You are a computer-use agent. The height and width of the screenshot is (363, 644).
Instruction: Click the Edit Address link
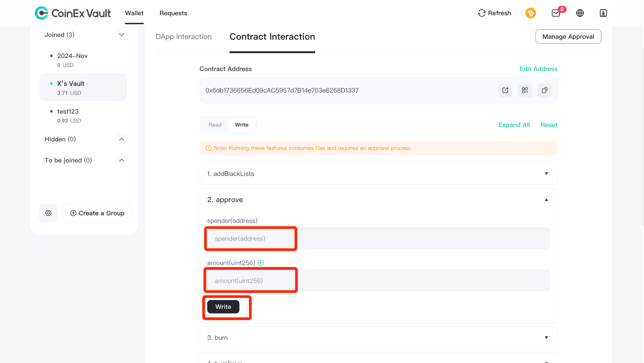tap(538, 69)
